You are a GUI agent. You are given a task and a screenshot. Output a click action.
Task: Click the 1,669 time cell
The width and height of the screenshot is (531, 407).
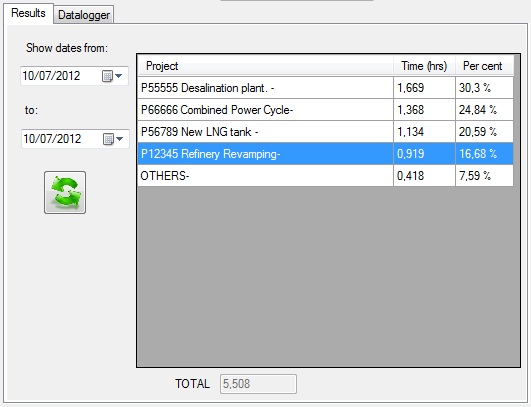[424, 88]
